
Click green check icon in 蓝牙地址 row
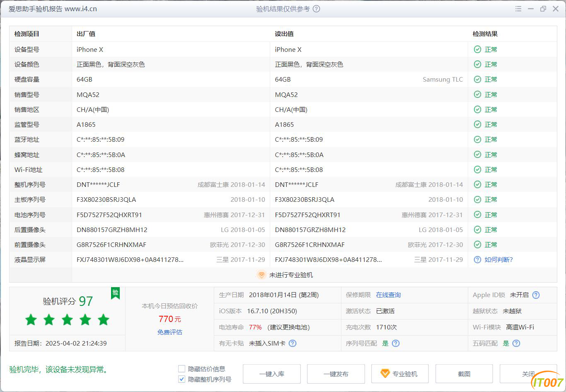click(477, 139)
